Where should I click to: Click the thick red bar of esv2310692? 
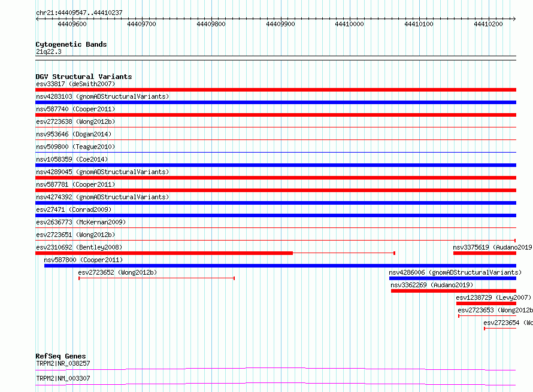click(x=164, y=253)
